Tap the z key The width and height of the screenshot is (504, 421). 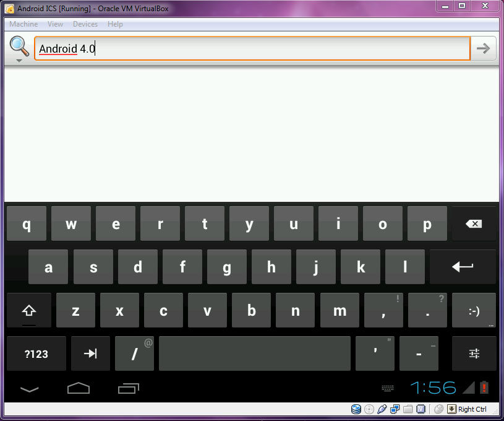tap(75, 310)
